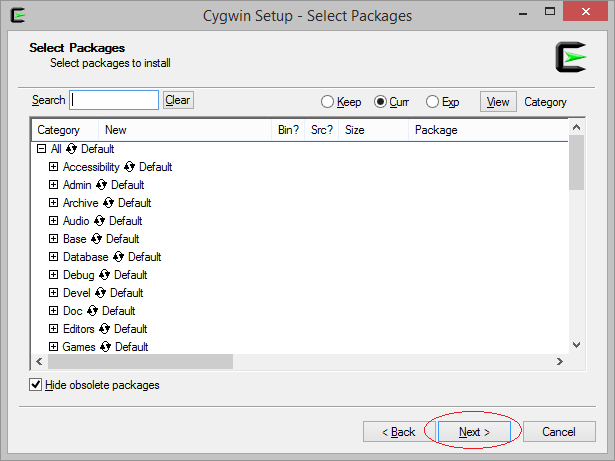Image resolution: width=615 pixels, height=461 pixels.
Task: Click the horizontal scrollbar thumb
Action: click(x=140, y=361)
